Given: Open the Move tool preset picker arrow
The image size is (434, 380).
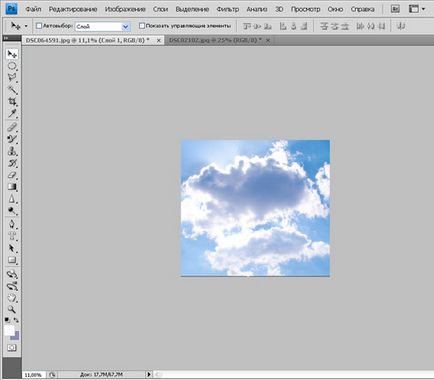Looking at the screenshot, I should (x=26, y=26).
